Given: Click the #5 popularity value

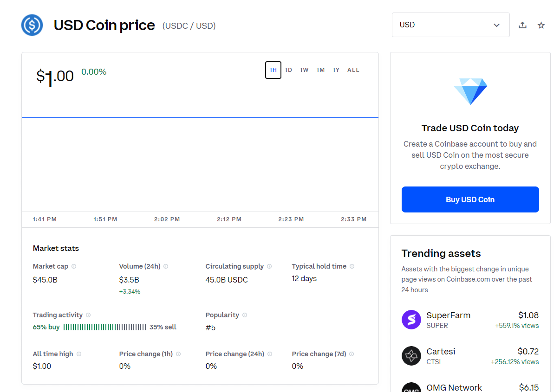Looking at the screenshot, I should 210,328.
